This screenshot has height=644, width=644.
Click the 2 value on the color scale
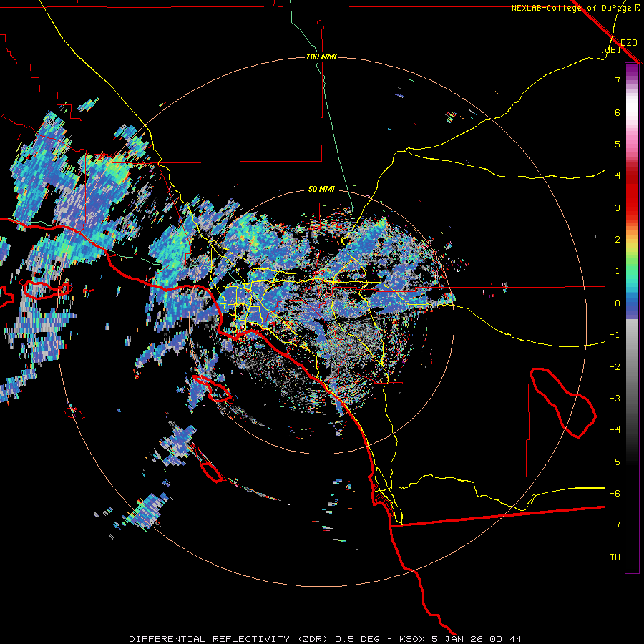point(618,240)
